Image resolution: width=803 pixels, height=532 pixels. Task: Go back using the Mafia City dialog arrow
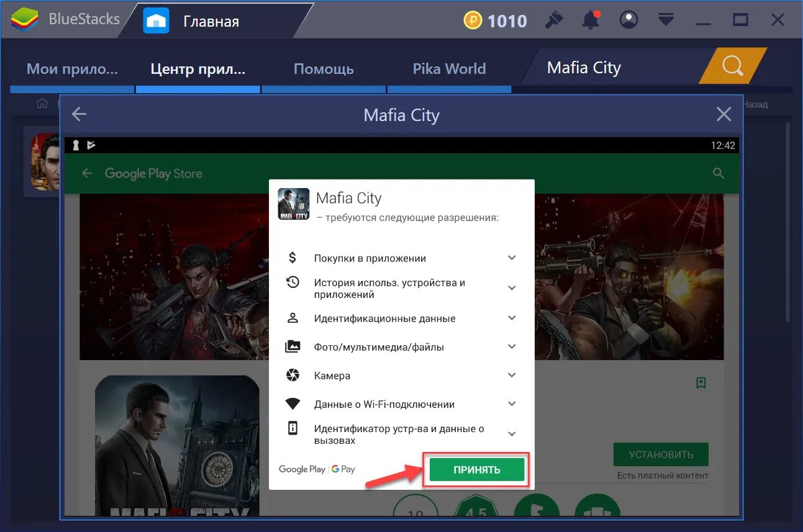pyautogui.click(x=79, y=114)
